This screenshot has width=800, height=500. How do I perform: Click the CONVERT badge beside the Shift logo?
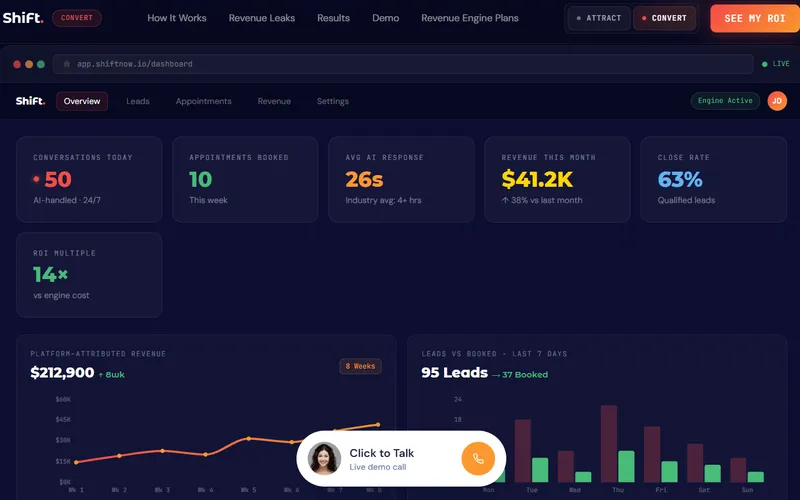[77, 18]
